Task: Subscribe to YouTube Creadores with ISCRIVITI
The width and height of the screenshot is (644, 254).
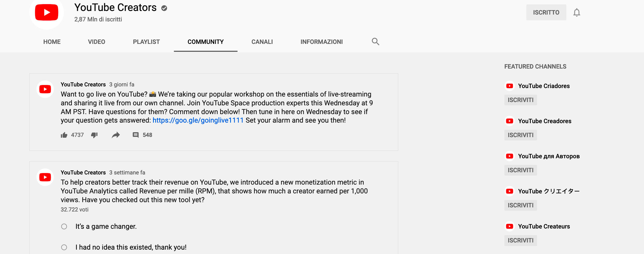Action: (x=521, y=135)
